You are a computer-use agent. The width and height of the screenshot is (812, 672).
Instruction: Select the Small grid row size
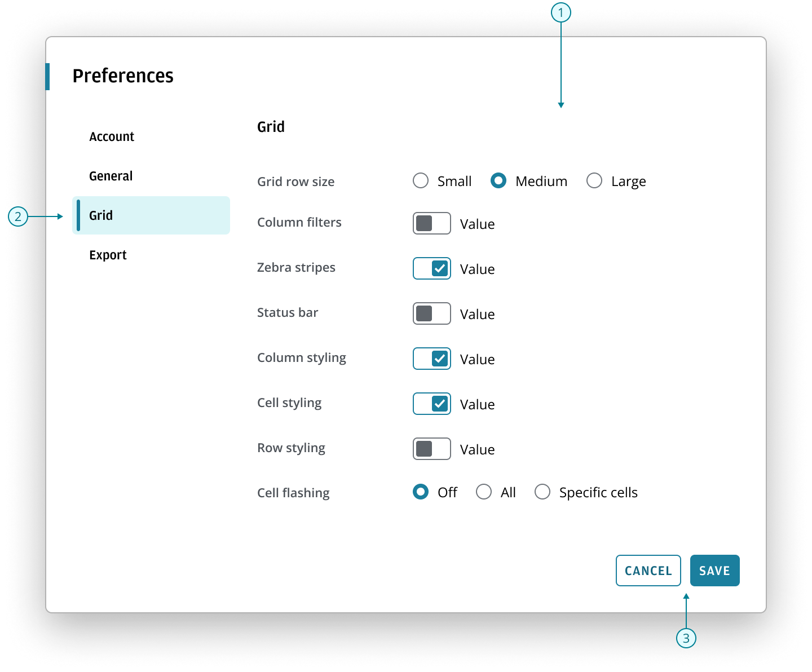click(x=421, y=180)
